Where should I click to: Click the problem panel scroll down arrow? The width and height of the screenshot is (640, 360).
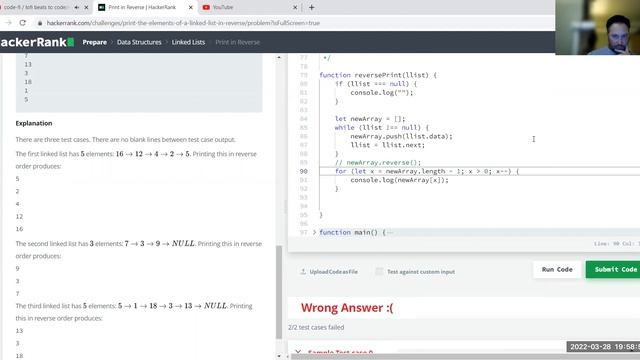(279, 356)
